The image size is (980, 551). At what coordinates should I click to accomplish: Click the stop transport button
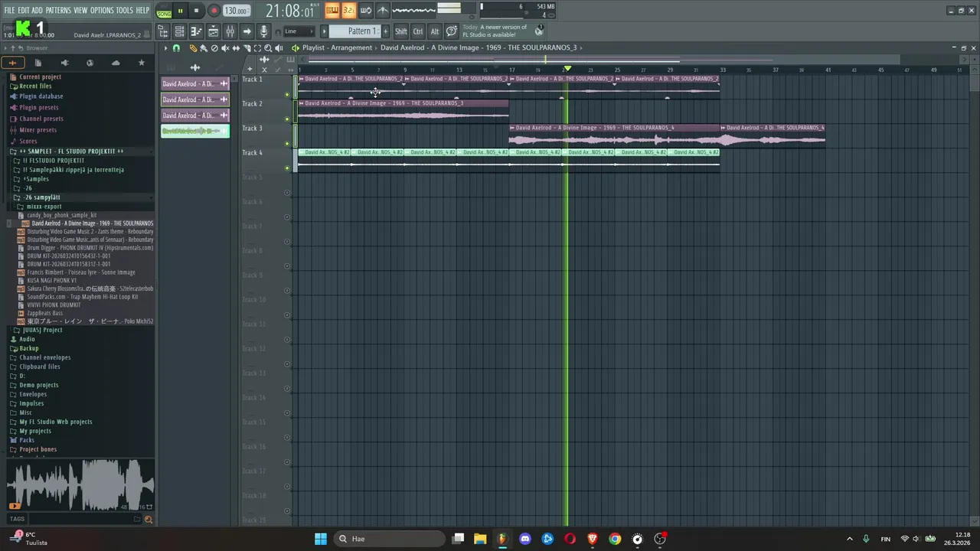click(x=197, y=11)
